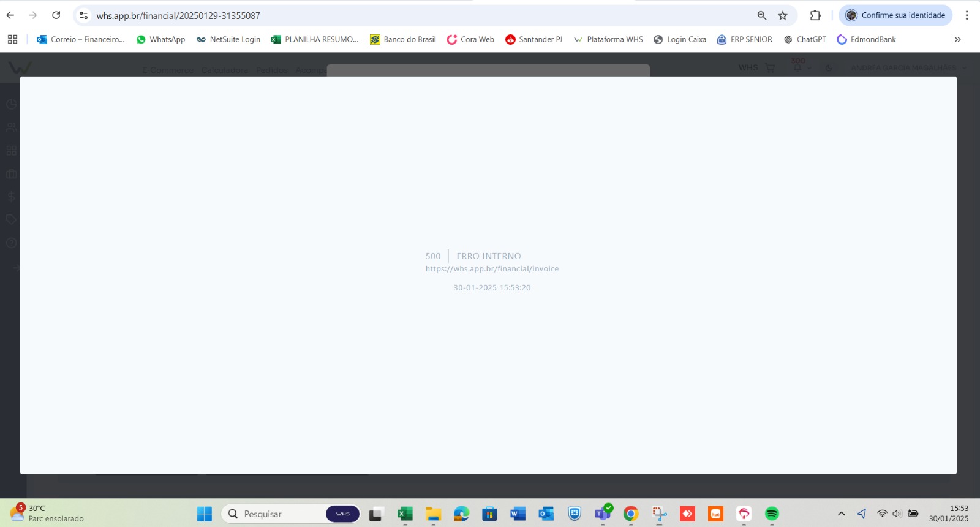This screenshot has height=527, width=980.
Task: Open Spotify from the taskbar
Action: (772, 514)
